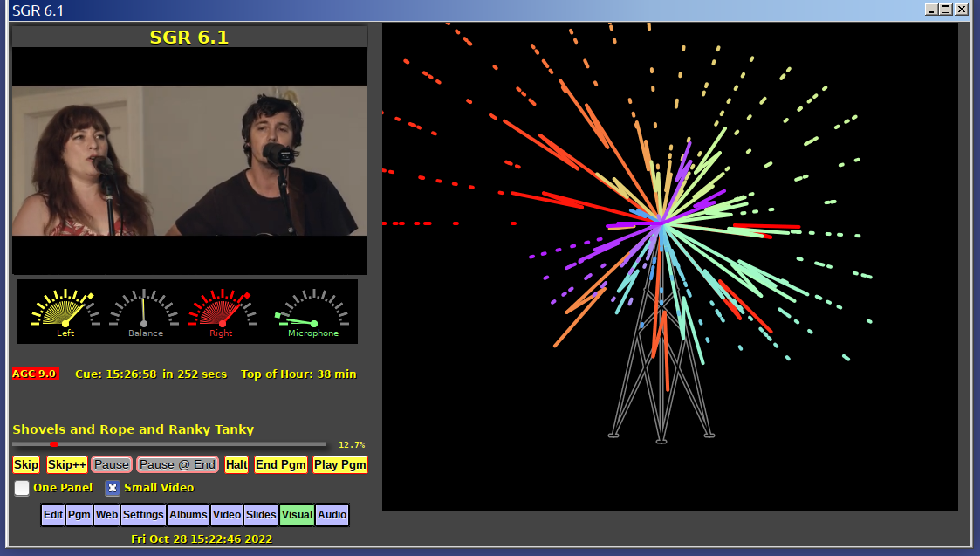Click the Left channel VU meter
Viewport: 980px width, 556px height.
[65, 312]
